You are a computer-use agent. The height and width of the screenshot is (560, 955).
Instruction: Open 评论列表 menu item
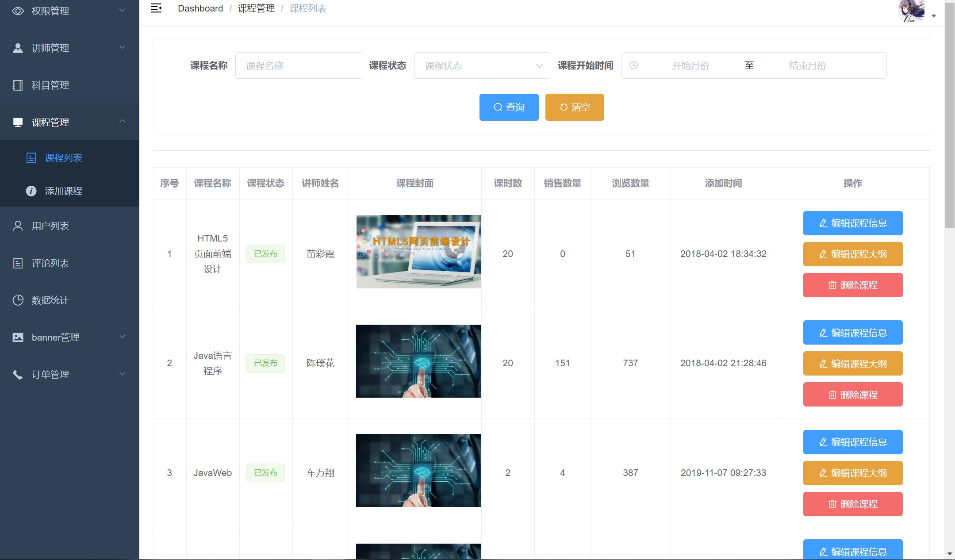pyautogui.click(x=50, y=263)
